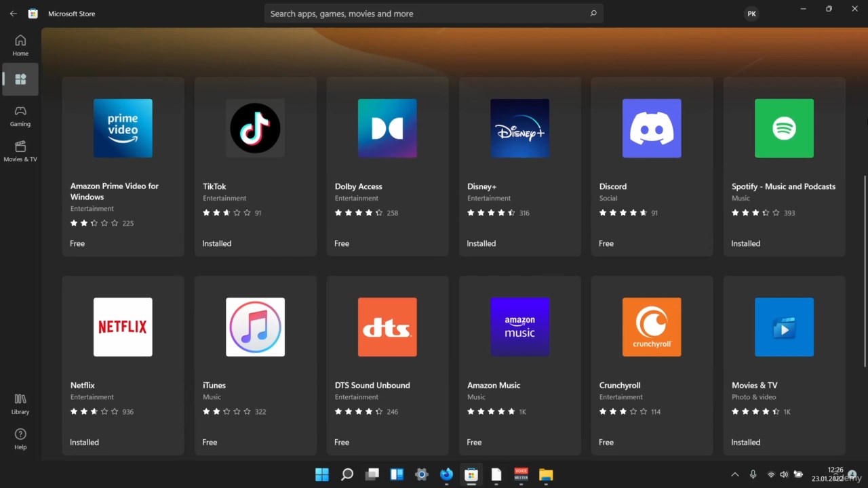Open Spotify - Music and Podcasts
The image size is (868, 488).
[784, 166]
